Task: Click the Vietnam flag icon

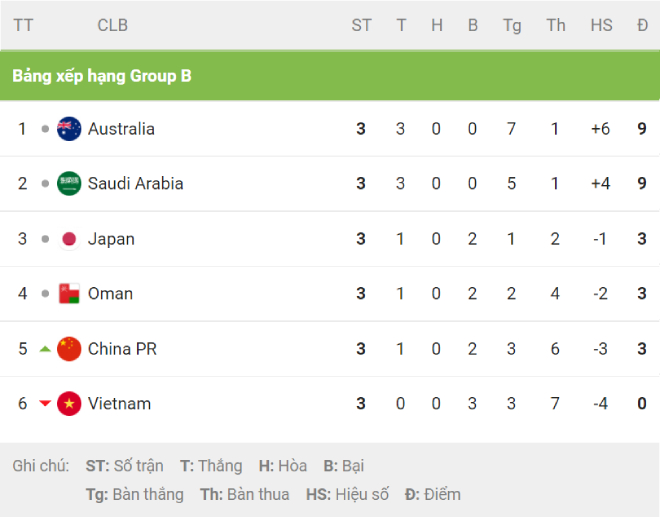Action: click(69, 404)
